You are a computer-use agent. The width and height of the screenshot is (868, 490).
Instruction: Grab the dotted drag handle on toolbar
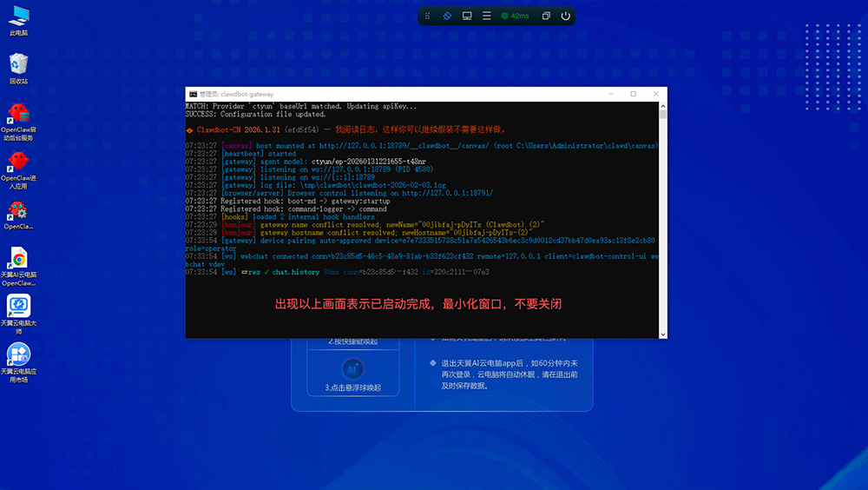[x=429, y=16]
